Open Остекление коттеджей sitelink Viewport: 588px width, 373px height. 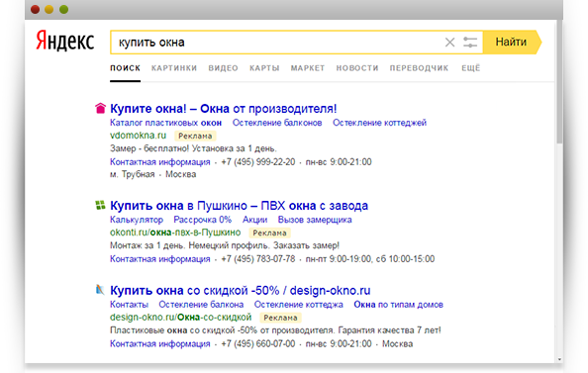(379, 123)
